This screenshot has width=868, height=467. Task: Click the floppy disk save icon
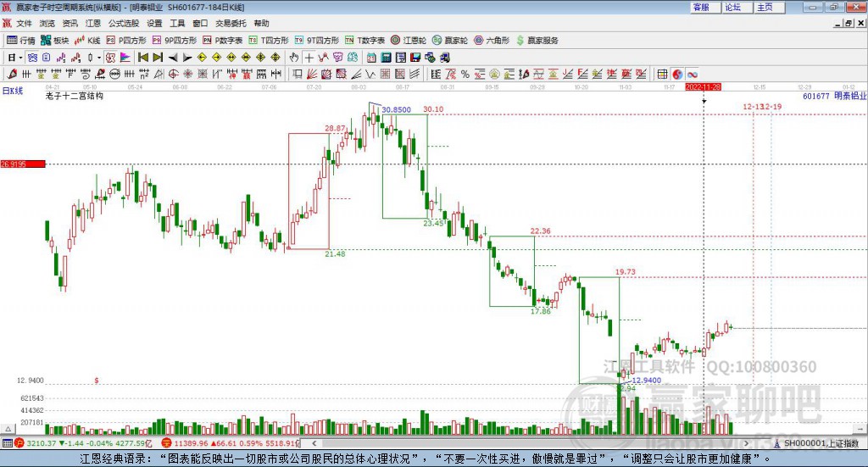click(415, 58)
